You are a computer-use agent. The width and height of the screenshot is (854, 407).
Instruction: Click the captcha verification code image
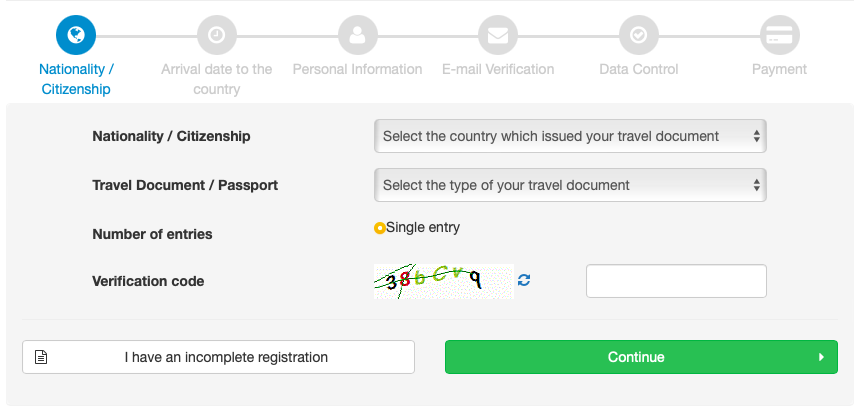click(443, 281)
